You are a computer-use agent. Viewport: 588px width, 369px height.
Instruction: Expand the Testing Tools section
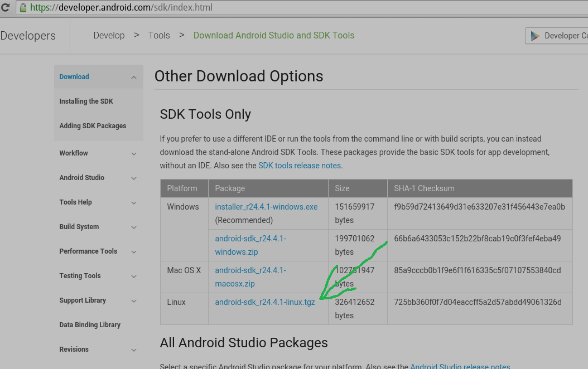134,276
